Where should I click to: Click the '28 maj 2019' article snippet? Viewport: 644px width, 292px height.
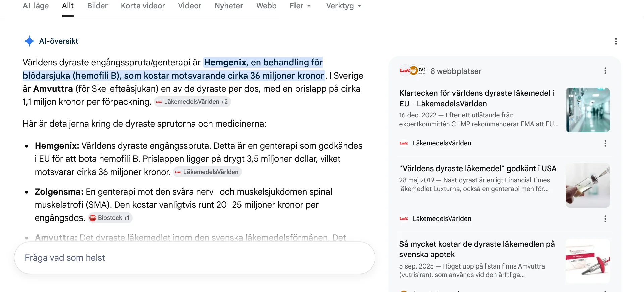(x=475, y=184)
